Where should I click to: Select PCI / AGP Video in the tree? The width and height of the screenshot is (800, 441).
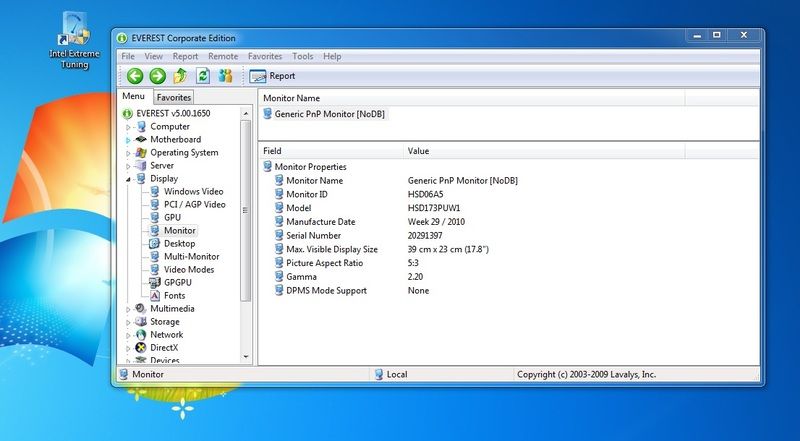194,205
